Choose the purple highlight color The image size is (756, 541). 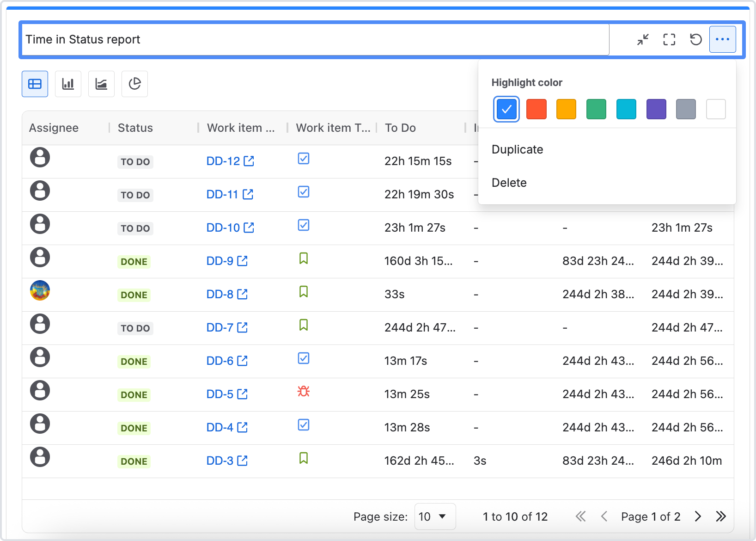[x=656, y=109]
